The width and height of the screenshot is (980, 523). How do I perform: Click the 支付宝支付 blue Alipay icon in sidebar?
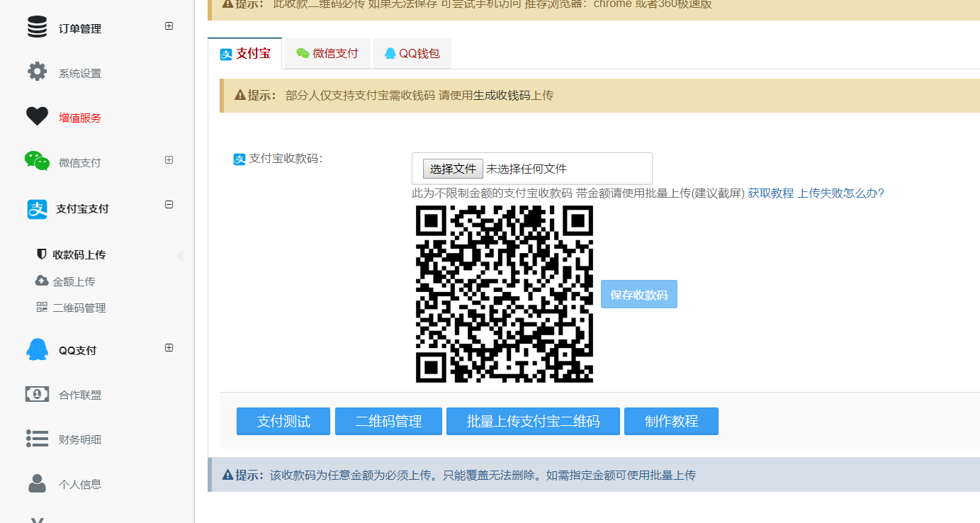[x=37, y=209]
